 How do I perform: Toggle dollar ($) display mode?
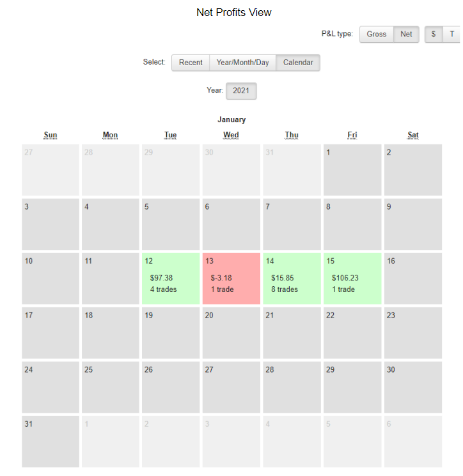click(433, 35)
